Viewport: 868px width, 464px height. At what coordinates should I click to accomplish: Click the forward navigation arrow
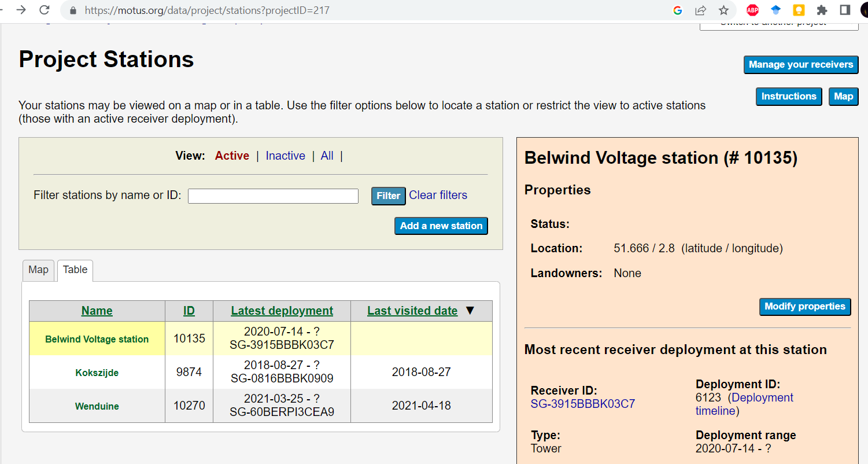21,10
